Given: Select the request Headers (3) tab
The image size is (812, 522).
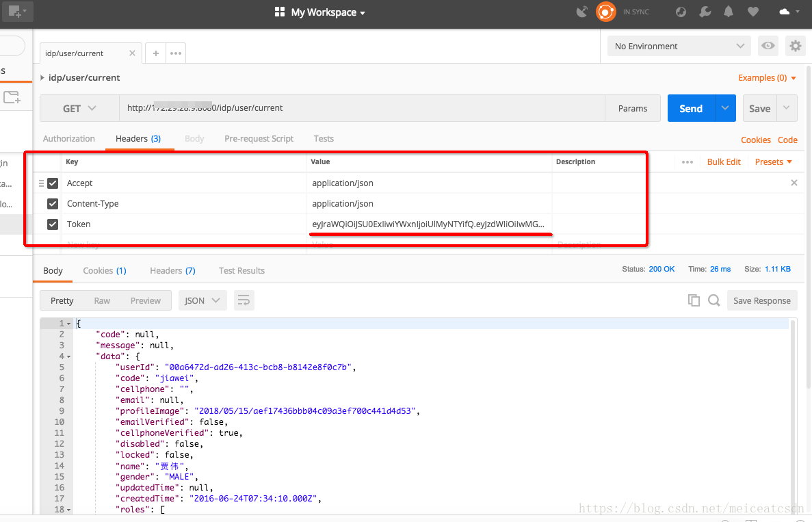Looking at the screenshot, I should (138, 139).
